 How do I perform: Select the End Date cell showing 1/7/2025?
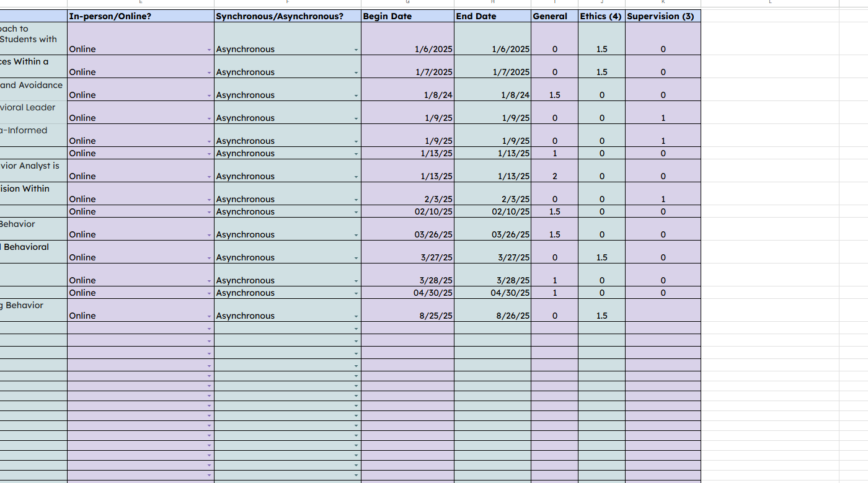492,72
